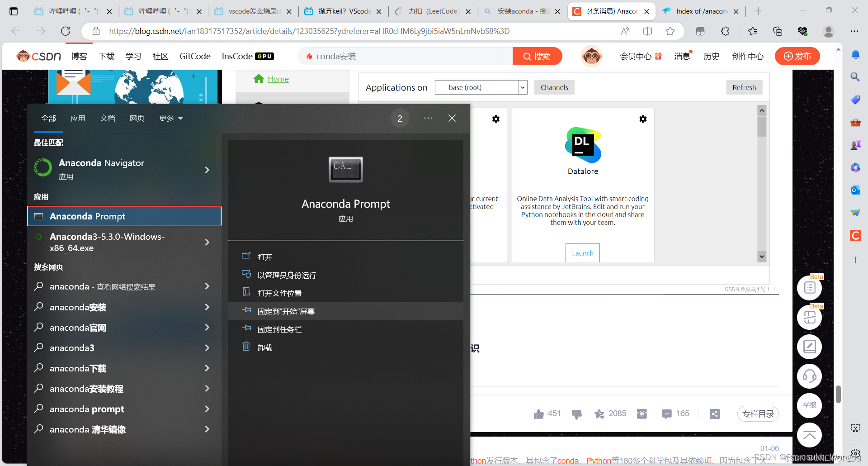Open the 专栏目录 column directory
This screenshot has width=868, height=466.
[x=758, y=414]
